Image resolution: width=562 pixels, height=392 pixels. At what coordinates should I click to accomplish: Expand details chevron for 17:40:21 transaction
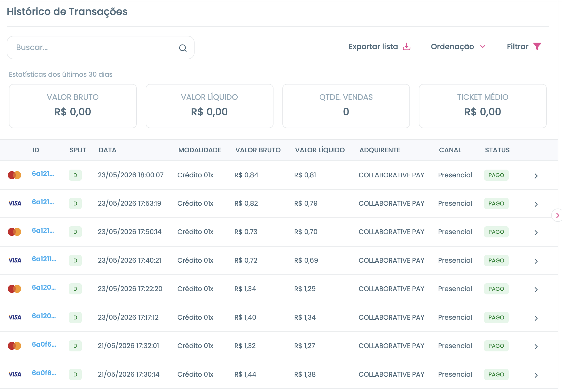click(536, 261)
